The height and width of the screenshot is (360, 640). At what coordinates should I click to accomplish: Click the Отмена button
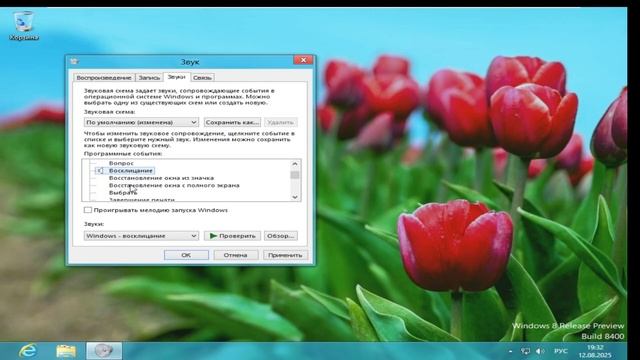tap(236, 255)
